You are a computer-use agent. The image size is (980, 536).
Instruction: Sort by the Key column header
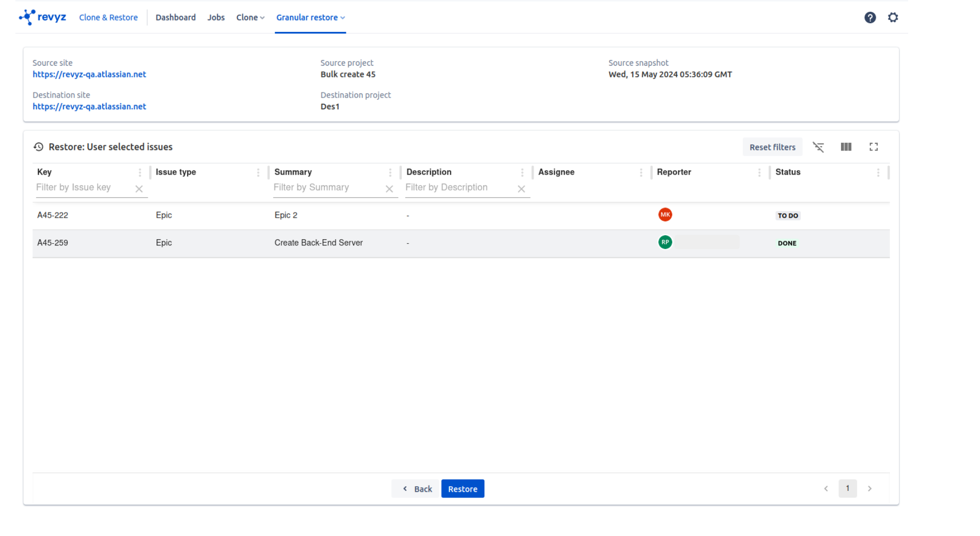44,172
